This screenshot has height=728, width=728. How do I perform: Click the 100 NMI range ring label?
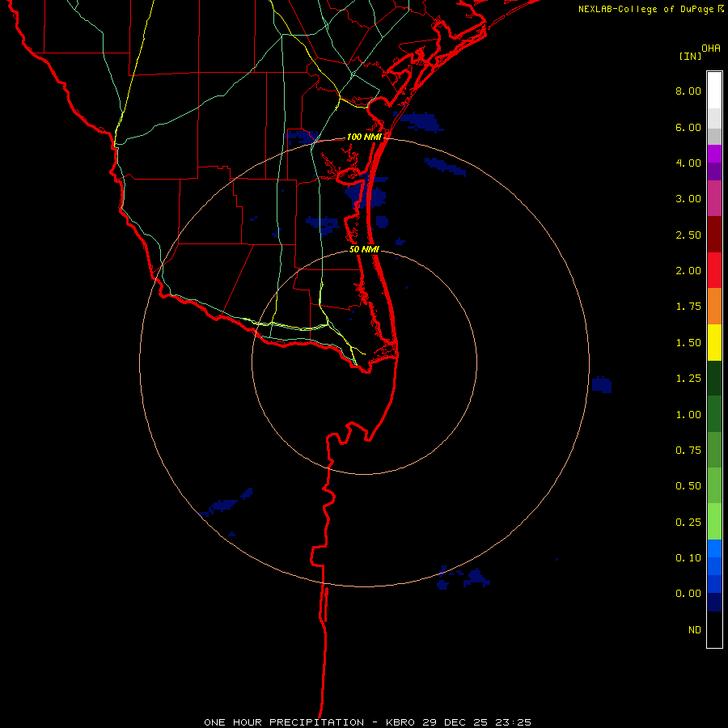tap(364, 137)
